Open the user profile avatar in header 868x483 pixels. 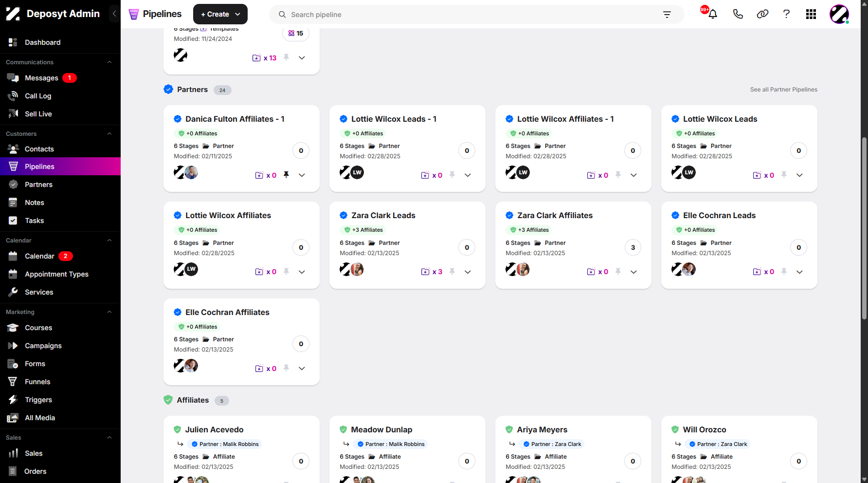(x=839, y=14)
